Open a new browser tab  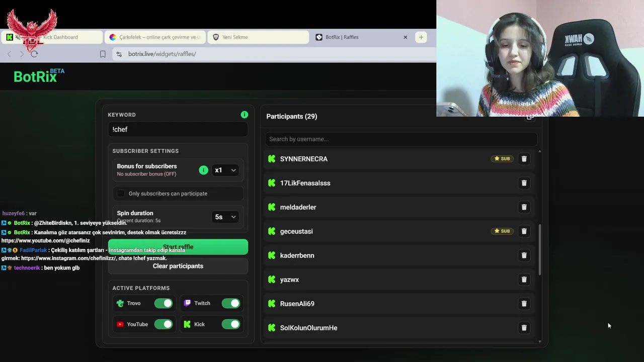[421, 37]
